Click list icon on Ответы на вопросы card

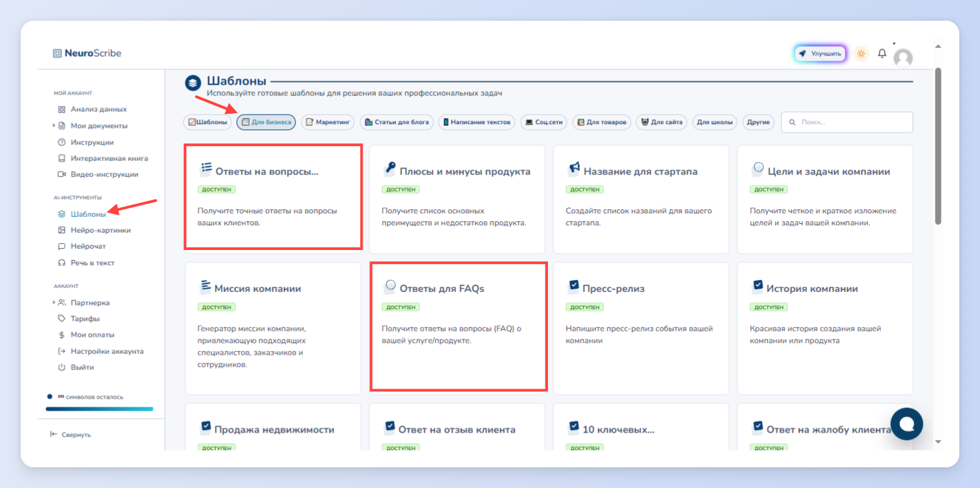[x=206, y=167]
